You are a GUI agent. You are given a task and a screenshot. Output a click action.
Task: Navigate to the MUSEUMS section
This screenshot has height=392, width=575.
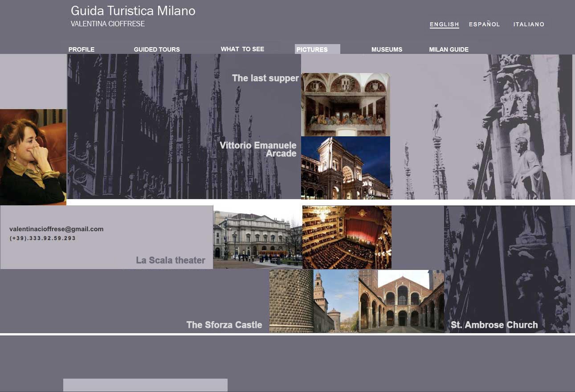click(387, 49)
